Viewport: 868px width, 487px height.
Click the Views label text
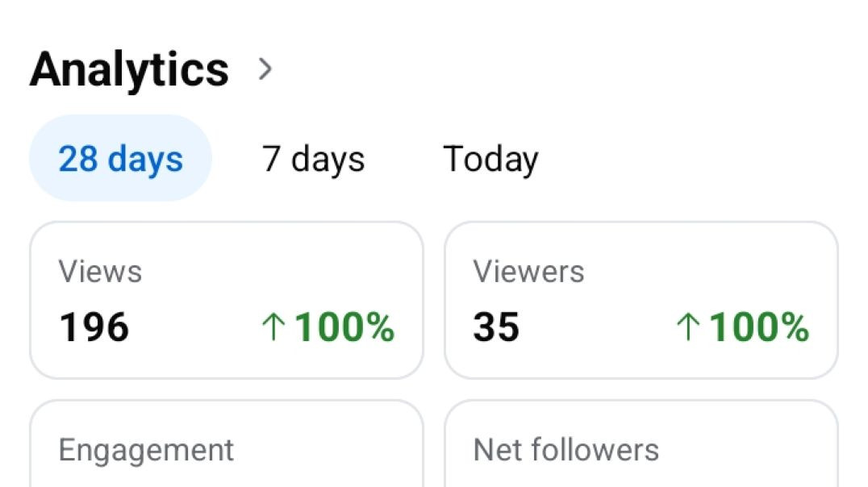coord(100,272)
